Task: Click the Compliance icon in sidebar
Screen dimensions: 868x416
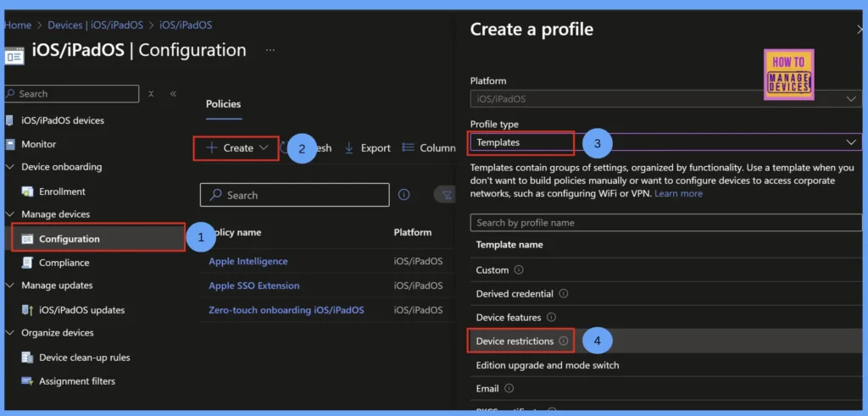Action: (x=27, y=263)
